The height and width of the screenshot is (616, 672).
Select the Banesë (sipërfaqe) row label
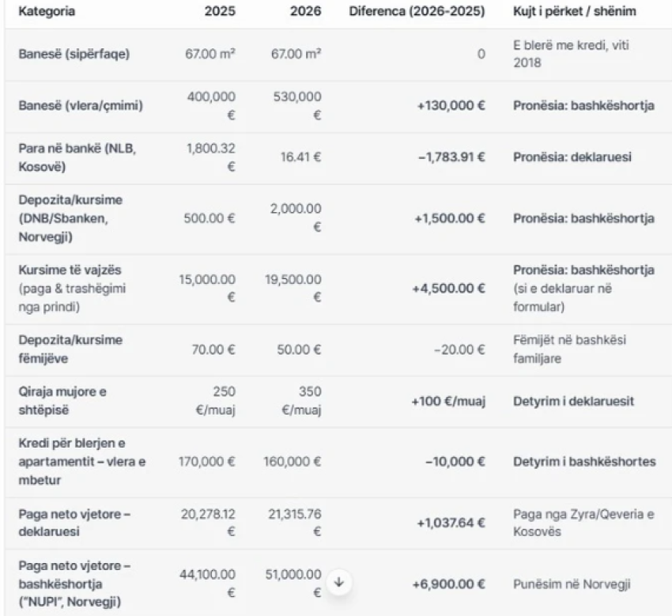coord(74,55)
